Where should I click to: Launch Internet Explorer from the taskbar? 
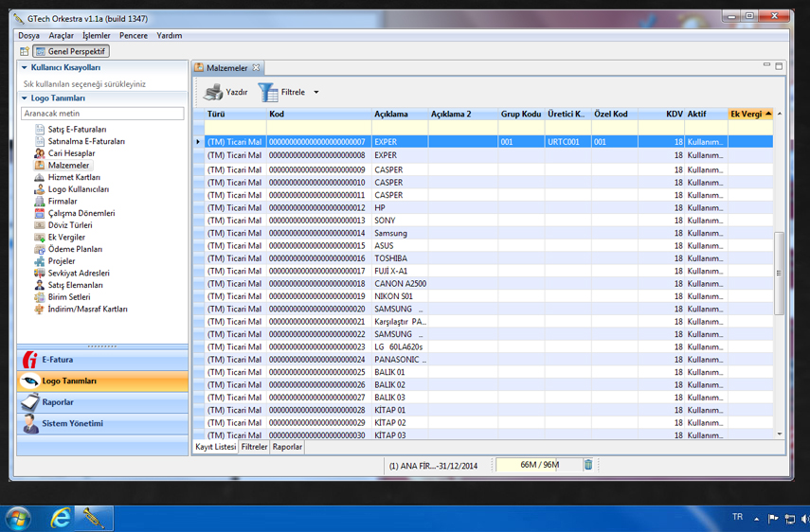[x=60, y=518]
